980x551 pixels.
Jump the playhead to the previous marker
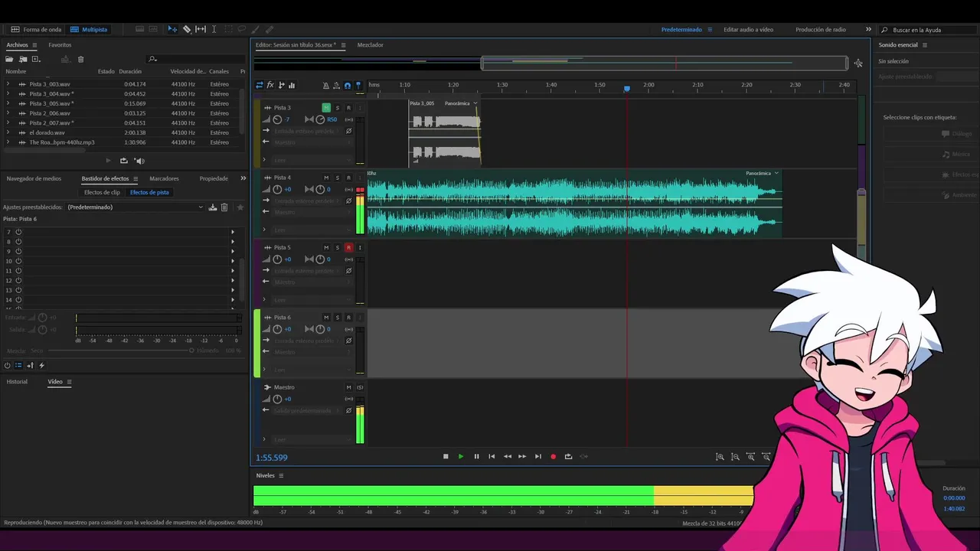(492, 456)
